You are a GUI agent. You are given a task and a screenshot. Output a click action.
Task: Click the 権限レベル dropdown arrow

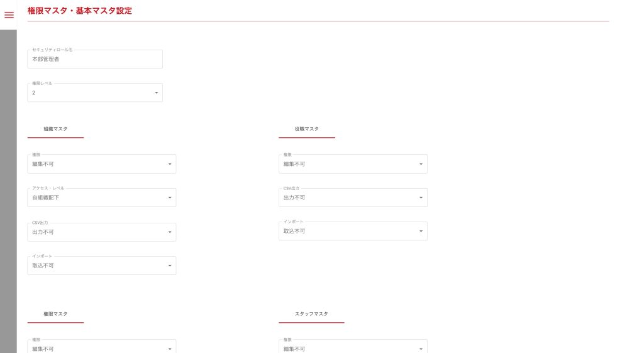pos(156,93)
